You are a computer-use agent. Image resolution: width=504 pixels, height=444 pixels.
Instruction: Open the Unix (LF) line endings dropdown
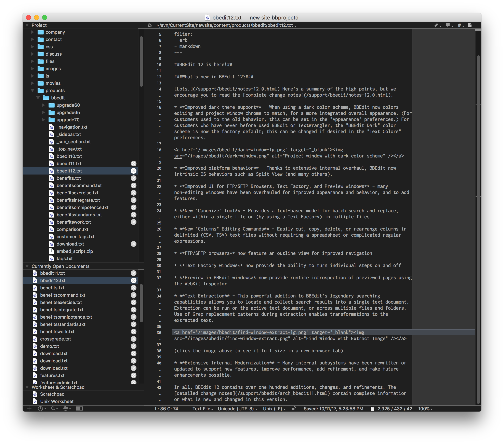[x=274, y=409]
